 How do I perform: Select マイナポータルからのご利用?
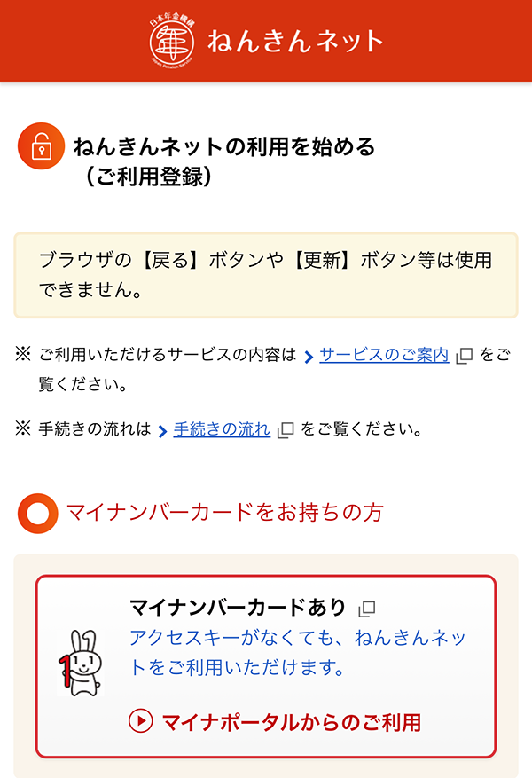[x=276, y=721]
